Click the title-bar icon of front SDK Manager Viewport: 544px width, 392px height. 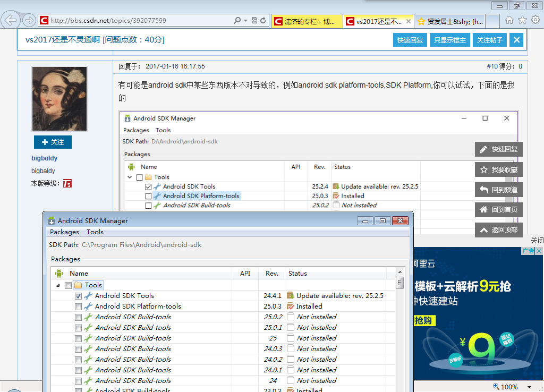tap(52, 220)
